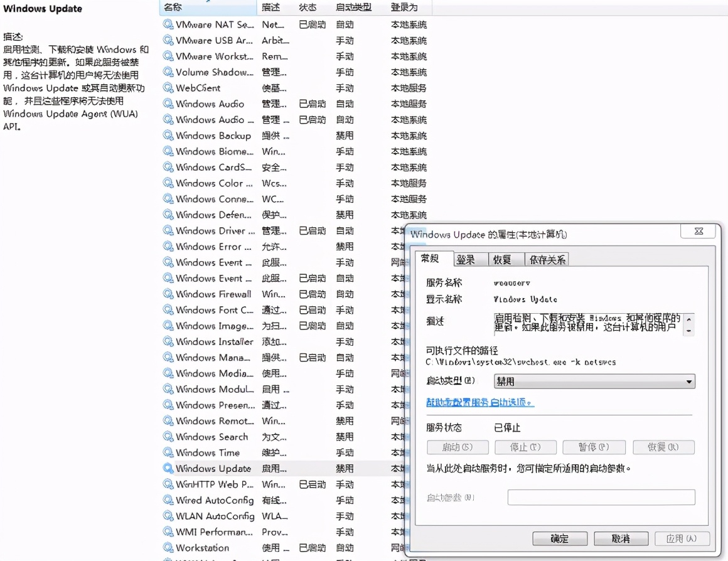Screen dimensions: 728x561
Task: Click the Windows Time service icon
Action: [168, 452]
